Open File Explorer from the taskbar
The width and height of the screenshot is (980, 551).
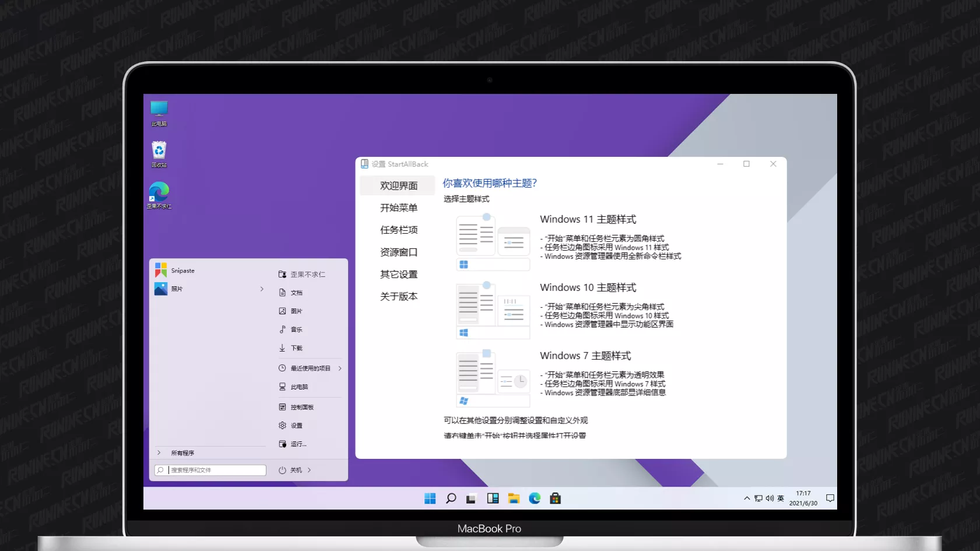[x=514, y=499]
